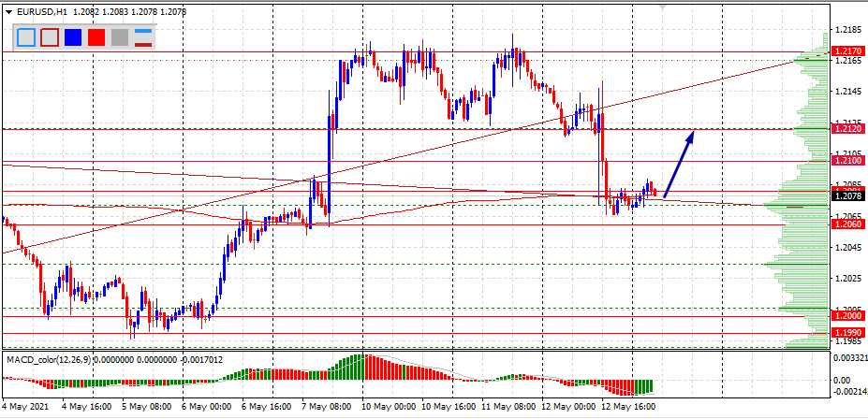Click the 10 May 00:00 time axis label
The height and width of the screenshot is (419, 868).
(390, 408)
